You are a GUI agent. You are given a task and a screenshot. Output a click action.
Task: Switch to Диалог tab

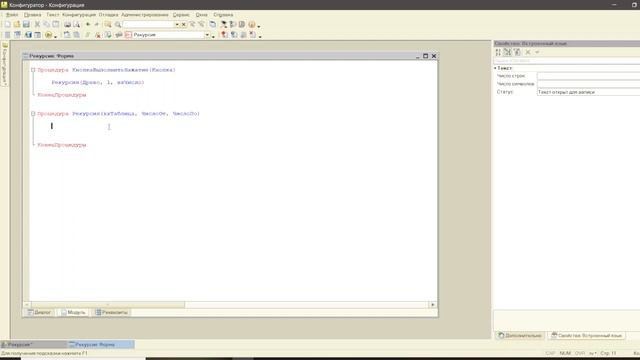pos(39,313)
